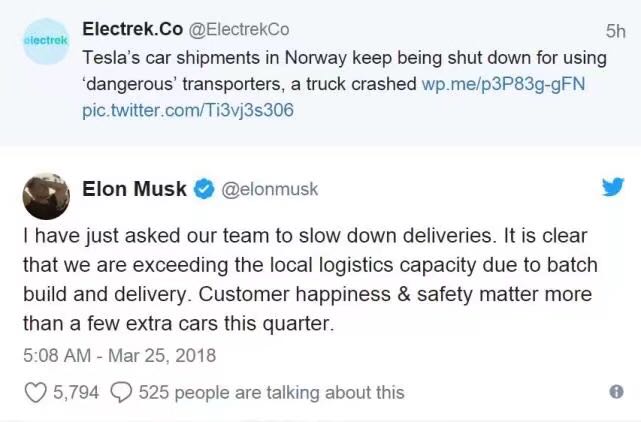Click the Twitter bird icon
The image size is (641, 422).
tap(611, 187)
